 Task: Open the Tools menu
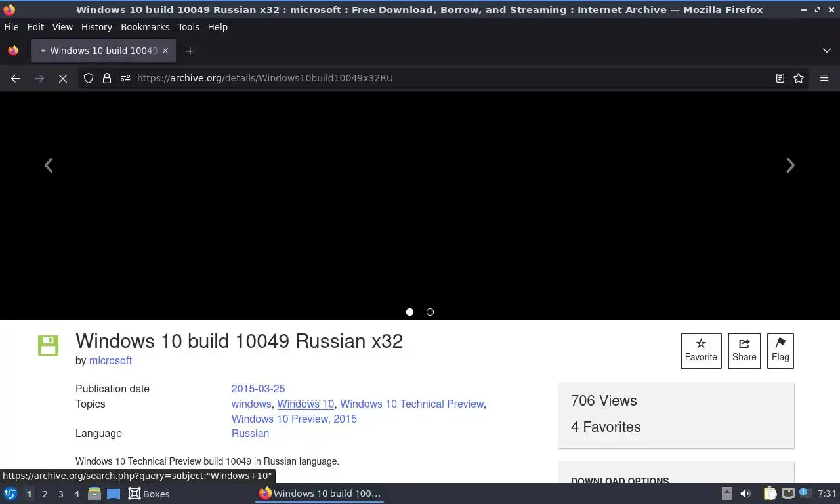tap(188, 27)
